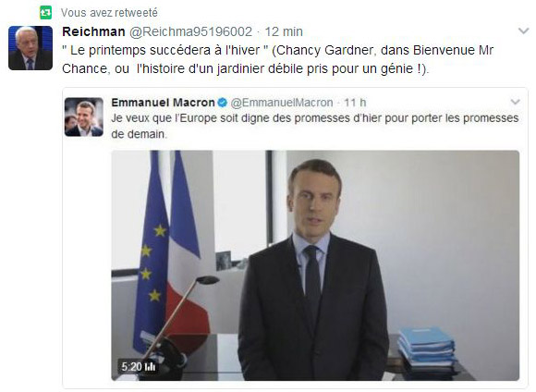Expand the Reichman tweet options chevron

(x=523, y=31)
